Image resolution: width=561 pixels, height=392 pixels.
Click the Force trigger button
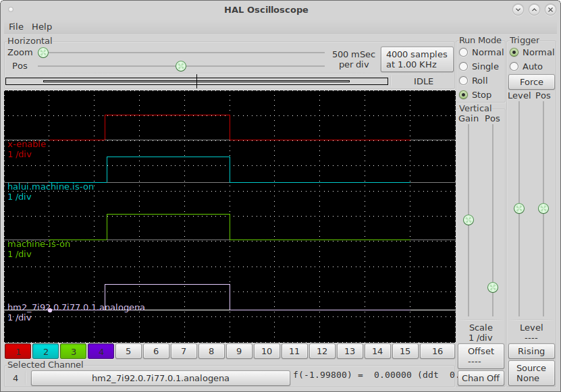pos(531,82)
